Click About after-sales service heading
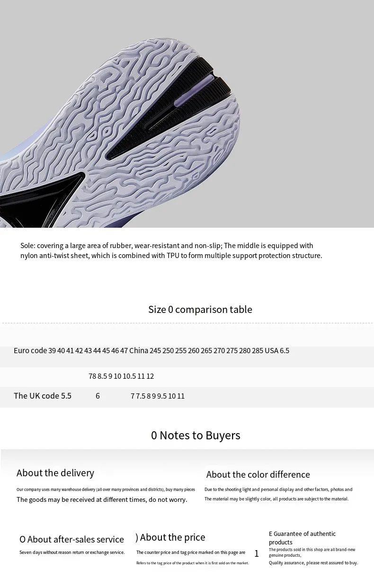Screen dimensions: 374x588 [x=71, y=540]
